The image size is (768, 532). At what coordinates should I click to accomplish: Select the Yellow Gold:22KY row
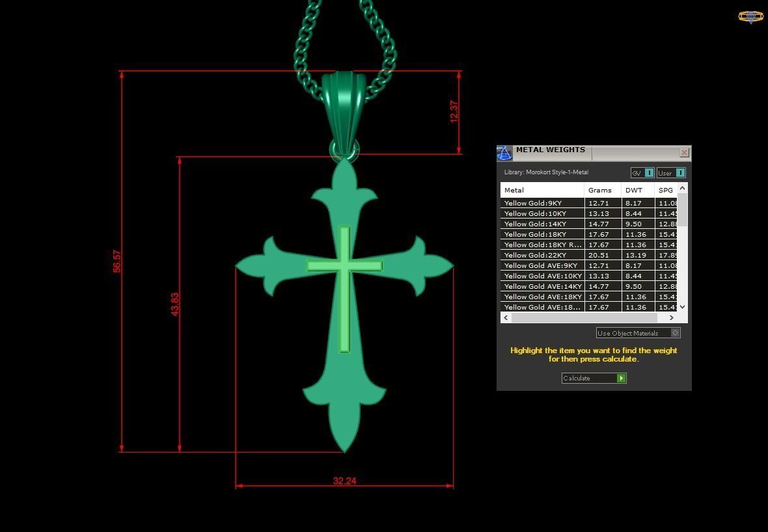point(589,255)
